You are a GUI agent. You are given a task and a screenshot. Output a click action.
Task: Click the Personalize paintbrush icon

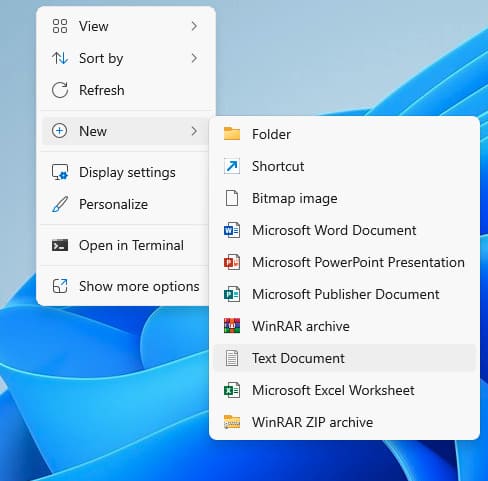(x=60, y=204)
